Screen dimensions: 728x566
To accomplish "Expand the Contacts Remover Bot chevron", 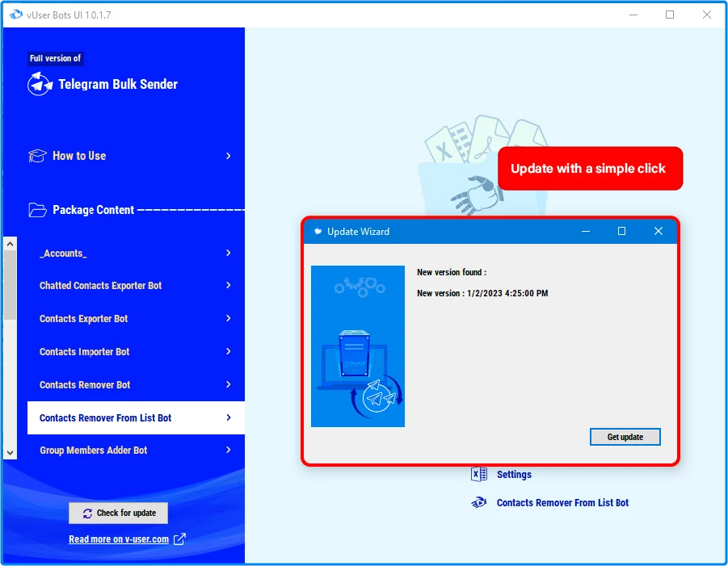I will coord(229,384).
